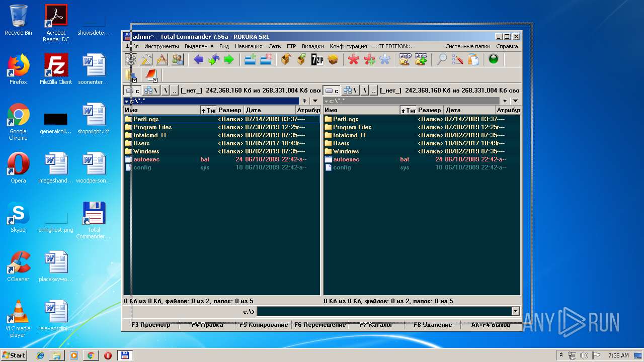Open the red book dropdown on second toolbar

coord(155,80)
